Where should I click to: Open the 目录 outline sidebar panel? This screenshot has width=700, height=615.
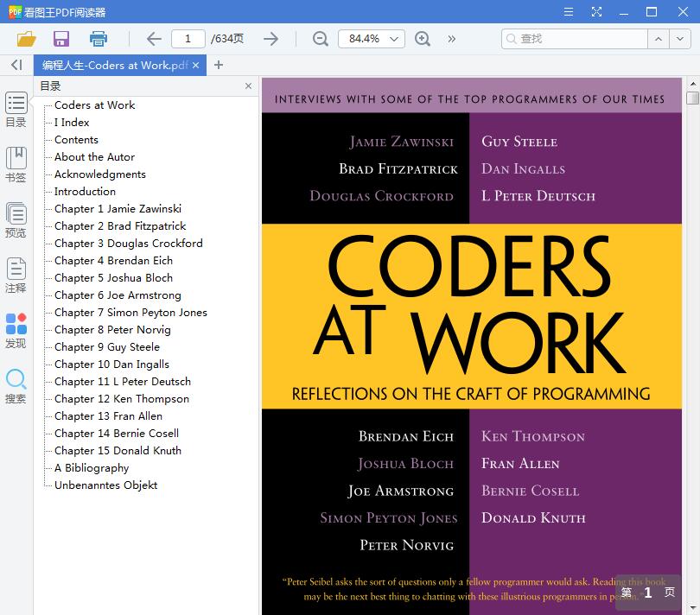point(16,110)
